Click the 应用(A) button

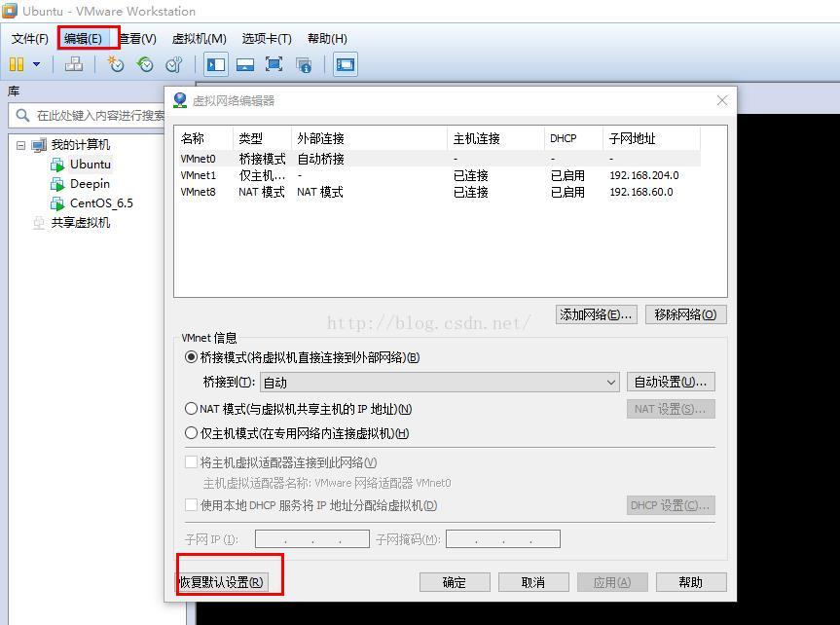pos(612,582)
